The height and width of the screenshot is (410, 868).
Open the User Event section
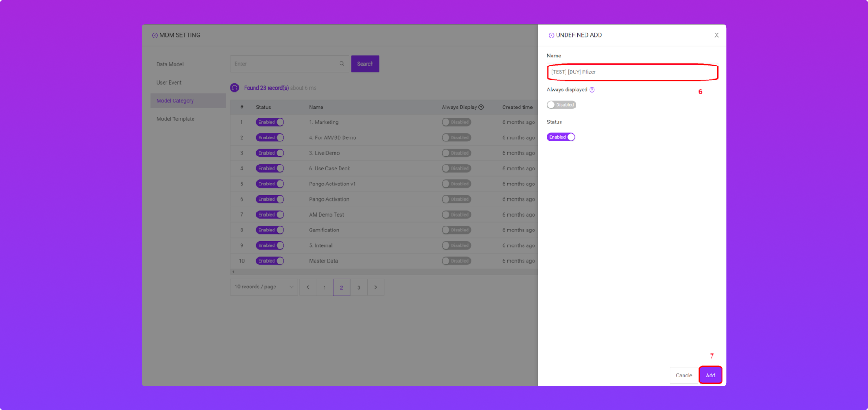[x=169, y=83]
